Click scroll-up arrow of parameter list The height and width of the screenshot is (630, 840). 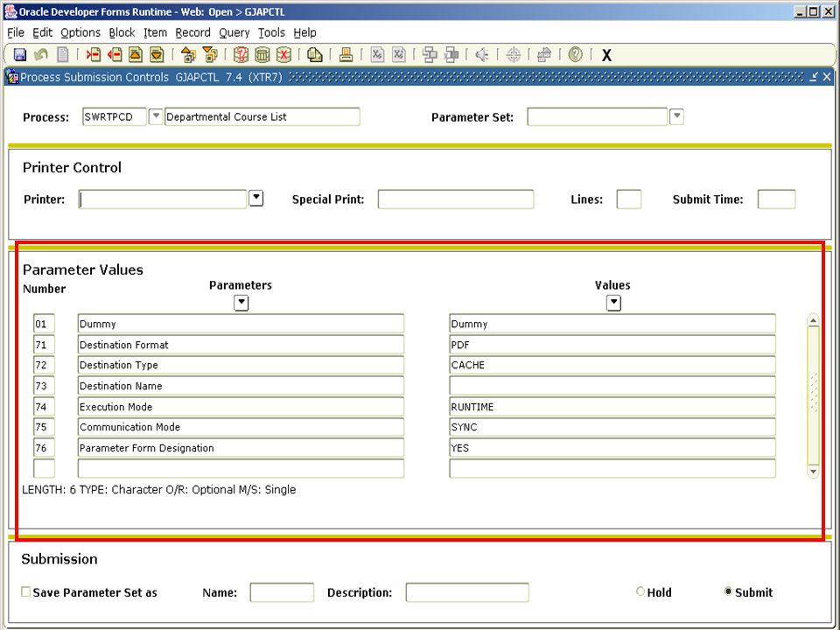tap(813, 320)
